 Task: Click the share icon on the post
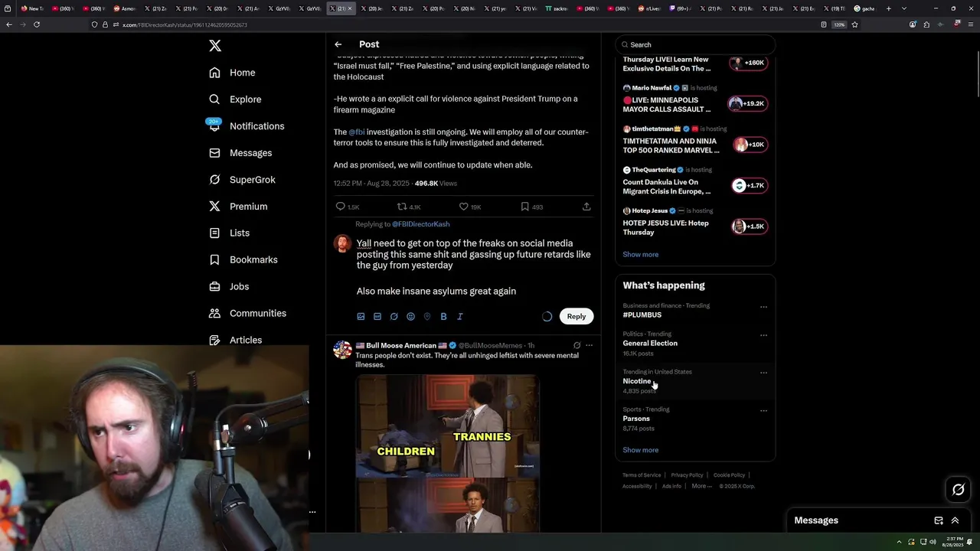point(586,207)
